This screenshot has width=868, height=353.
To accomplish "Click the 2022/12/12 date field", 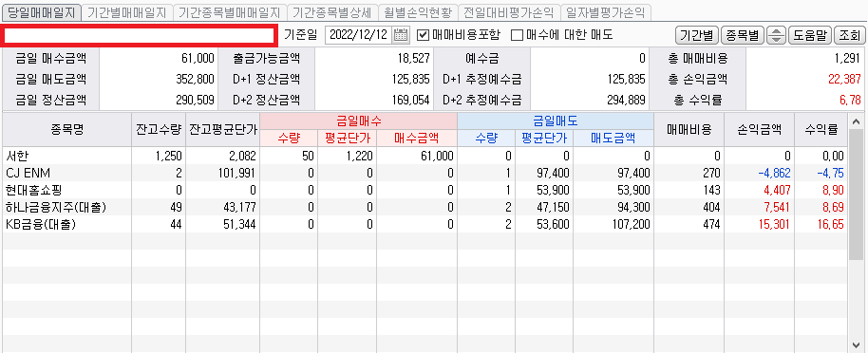I will [359, 35].
